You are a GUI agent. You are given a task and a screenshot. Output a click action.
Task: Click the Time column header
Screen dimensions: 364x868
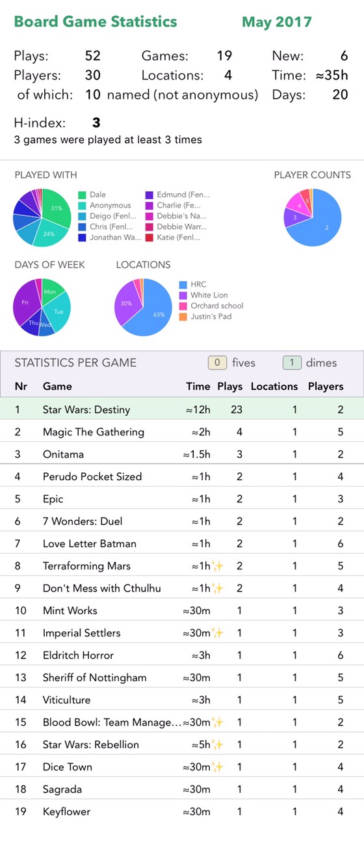click(x=198, y=386)
